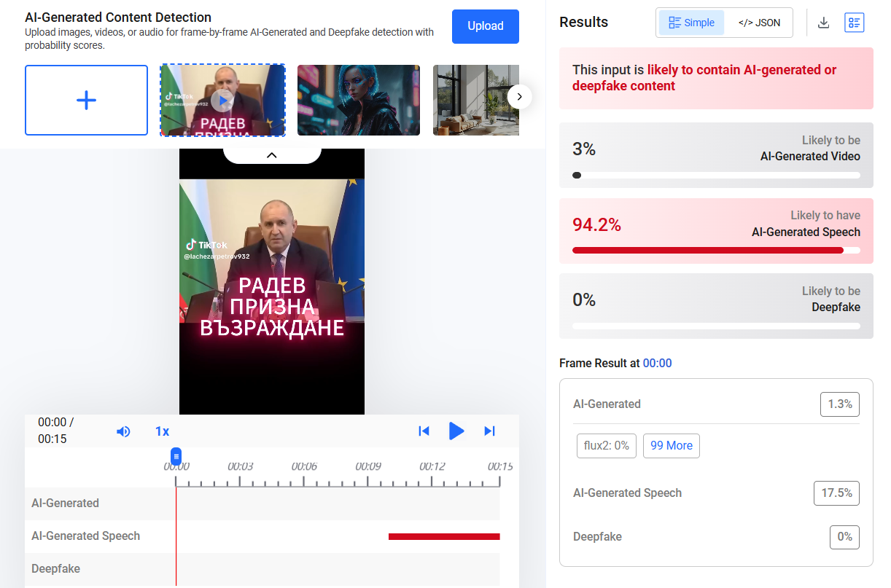Click the Upload button
Screen dimensions: 891x588
coord(485,26)
